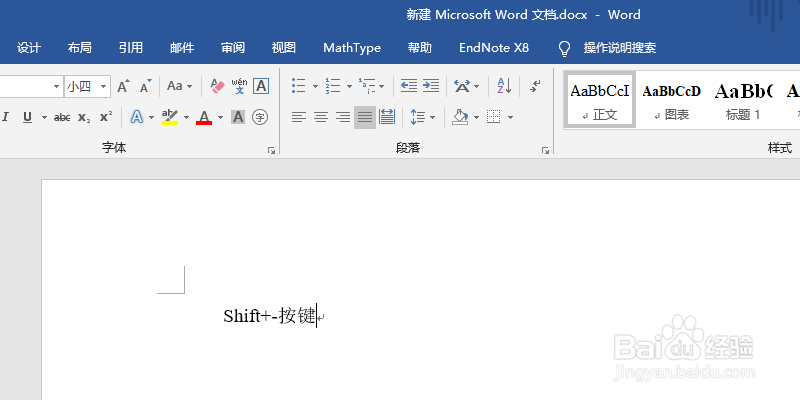800x400 pixels.
Task: Expand the font name dropdown arrow
Action: [x=57, y=86]
